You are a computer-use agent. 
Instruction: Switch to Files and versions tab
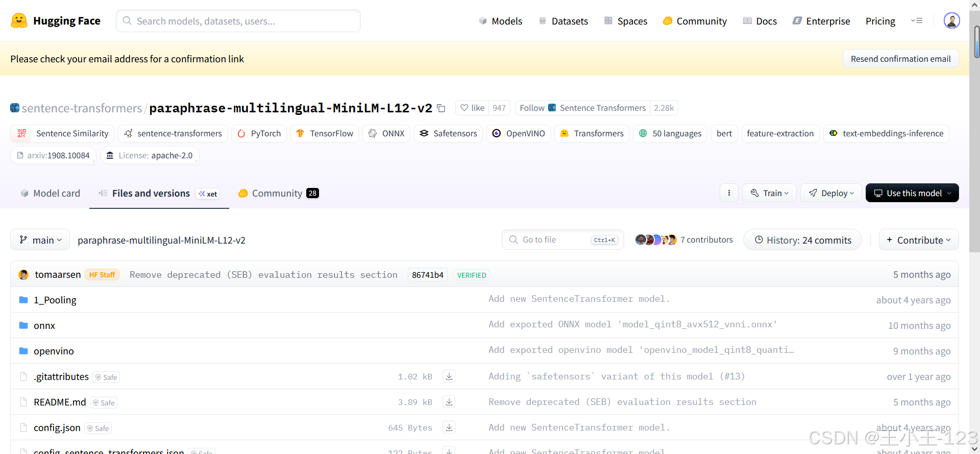click(x=159, y=193)
